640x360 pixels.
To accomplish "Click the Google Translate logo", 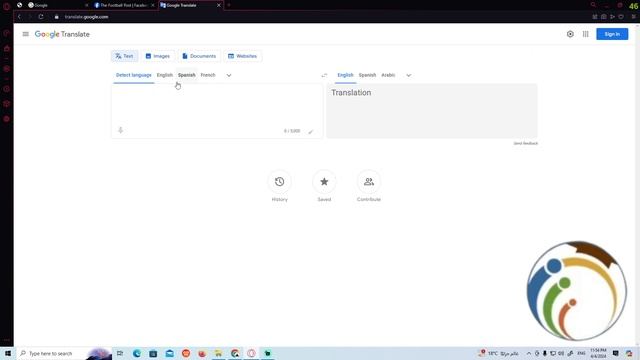I will click(x=62, y=34).
